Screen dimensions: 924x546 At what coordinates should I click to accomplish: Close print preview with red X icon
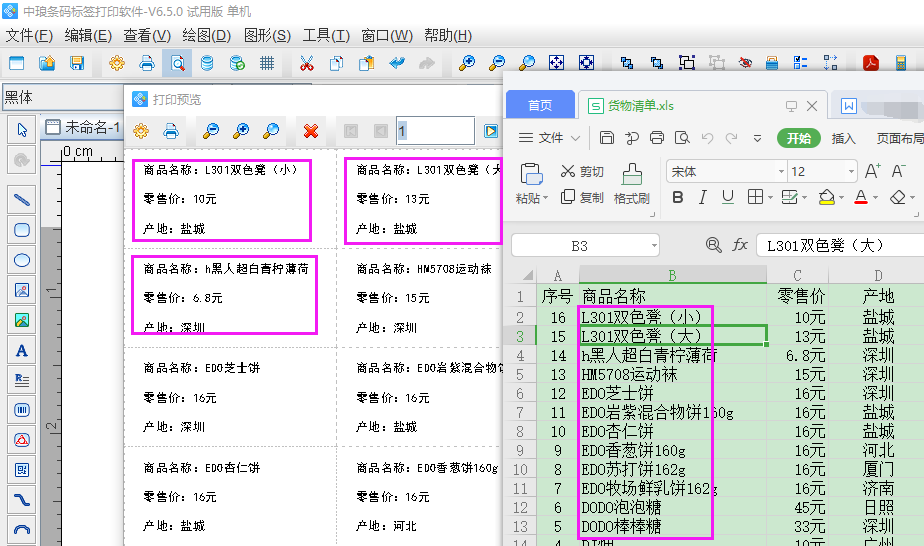pos(311,131)
